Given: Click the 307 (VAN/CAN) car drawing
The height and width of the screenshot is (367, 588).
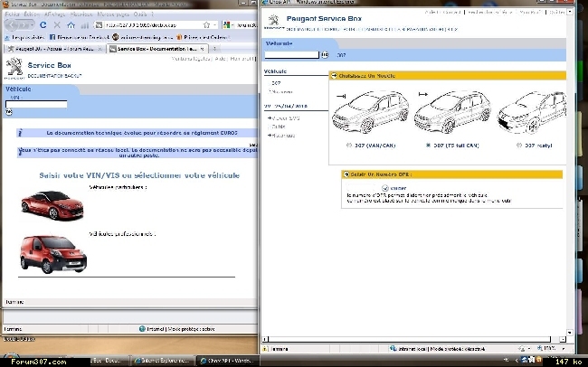Looking at the screenshot, I should click(x=371, y=112).
